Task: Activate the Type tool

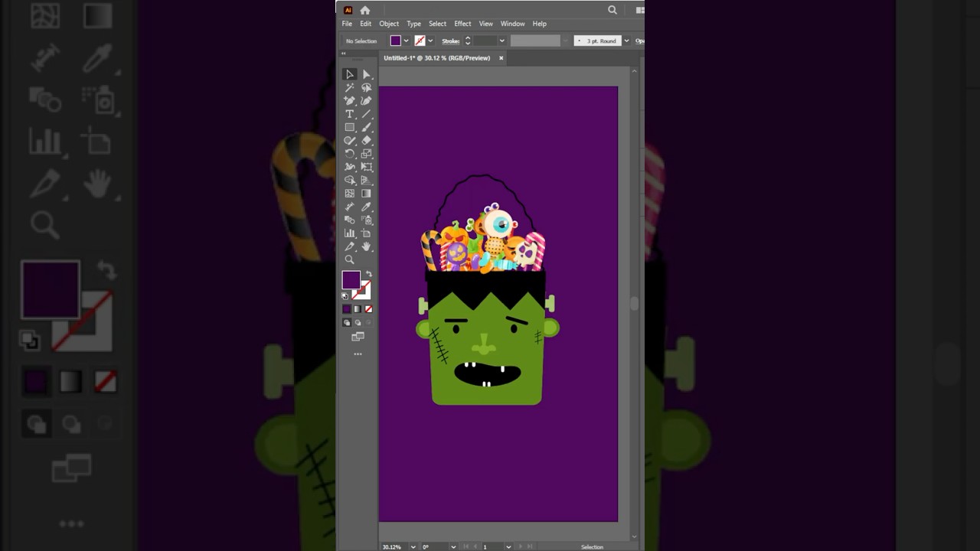Action: tap(350, 114)
